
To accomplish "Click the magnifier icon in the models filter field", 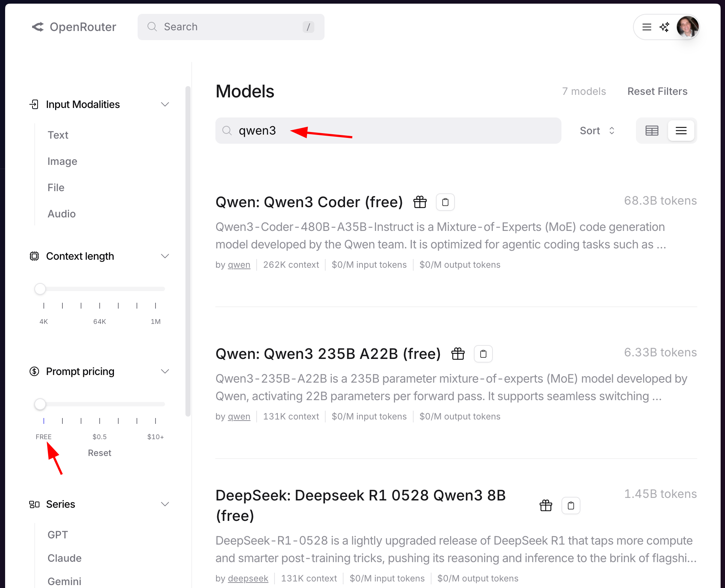I will pos(227,131).
